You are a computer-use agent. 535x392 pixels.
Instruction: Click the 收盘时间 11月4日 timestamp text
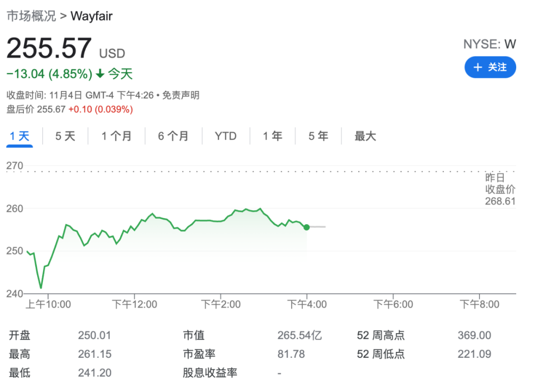pyautogui.click(x=80, y=95)
